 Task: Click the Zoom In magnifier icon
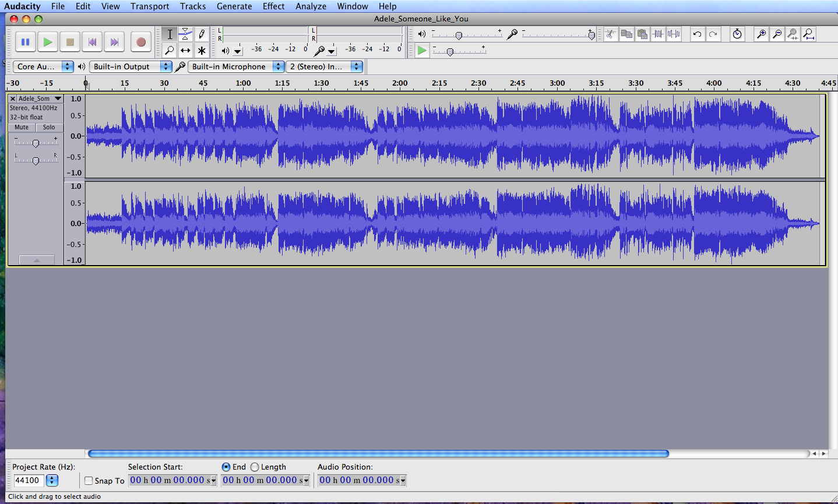[x=761, y=34]
